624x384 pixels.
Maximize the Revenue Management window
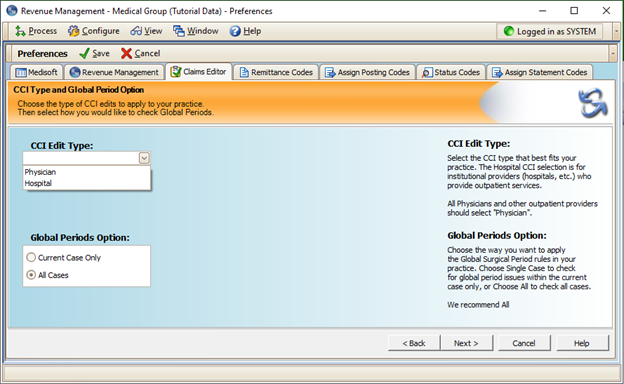pos(574,11)
